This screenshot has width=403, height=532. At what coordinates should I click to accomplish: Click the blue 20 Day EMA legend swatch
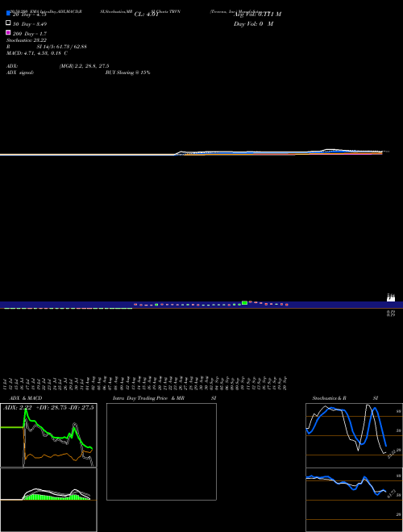(x=8, y=14)
